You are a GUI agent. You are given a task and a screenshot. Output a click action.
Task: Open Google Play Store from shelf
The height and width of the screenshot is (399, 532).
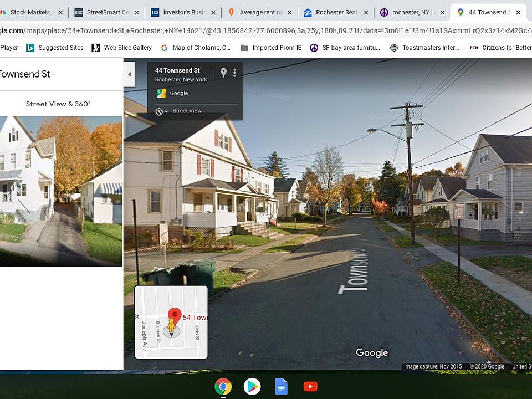(252, 386)
